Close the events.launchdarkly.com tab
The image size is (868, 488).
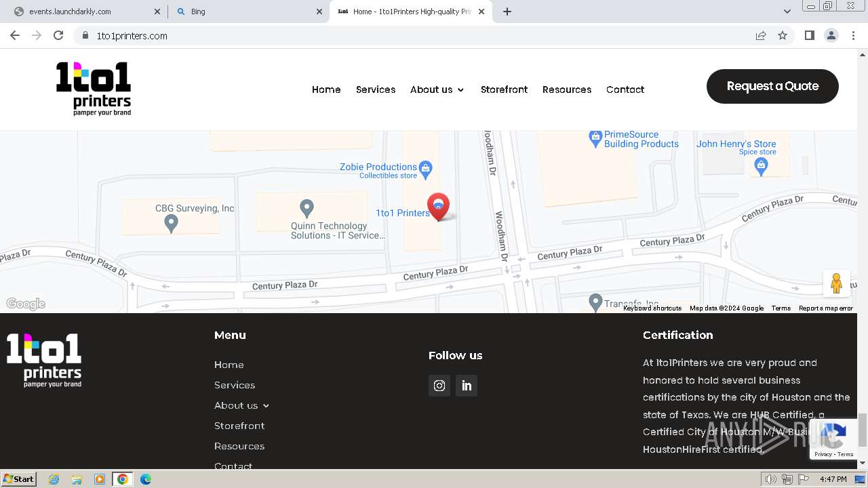tap(157, 12)
